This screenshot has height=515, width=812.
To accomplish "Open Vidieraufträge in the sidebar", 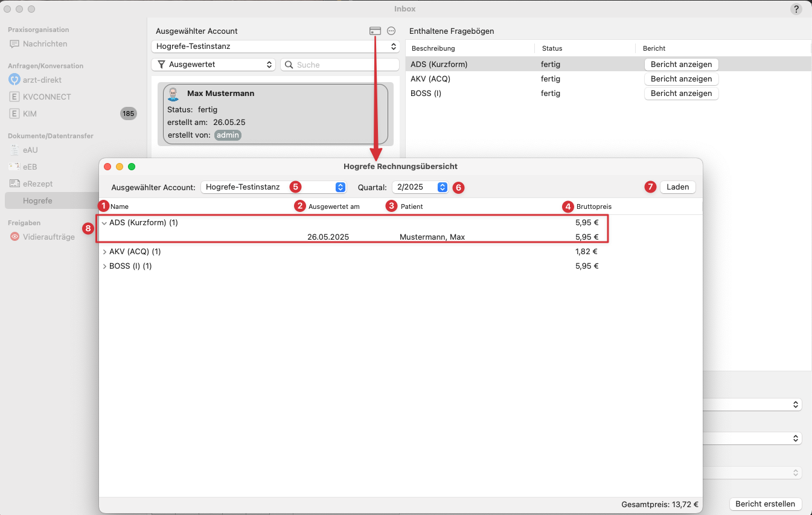I will [x=49, y=237].
